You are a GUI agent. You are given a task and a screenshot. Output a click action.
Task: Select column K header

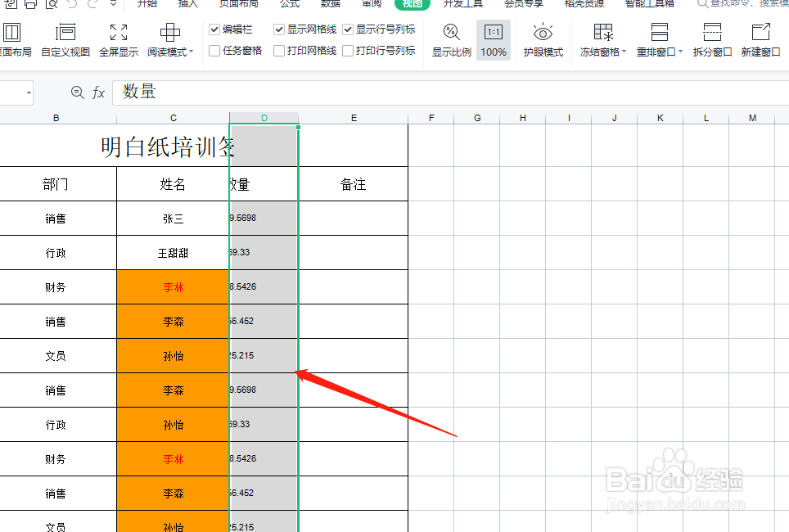tap(661, 118)
